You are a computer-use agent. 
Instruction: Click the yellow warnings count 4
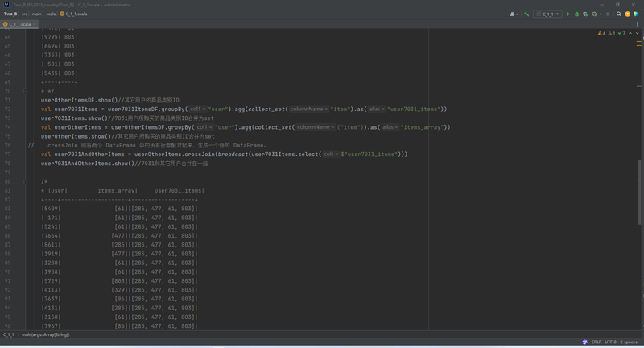pos(601,33)
